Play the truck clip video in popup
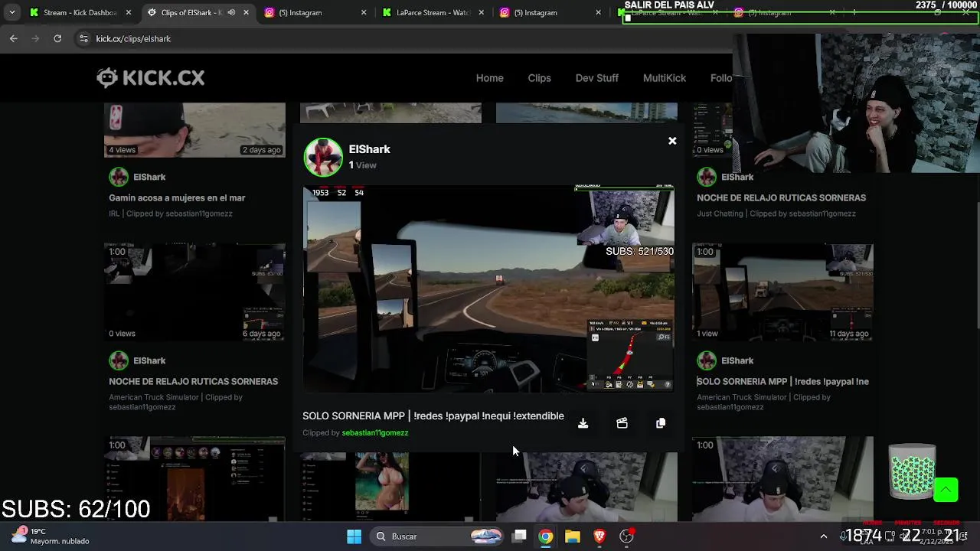This screenshot has height=551, width=980. pyautogui.click(x=488, y=288)
